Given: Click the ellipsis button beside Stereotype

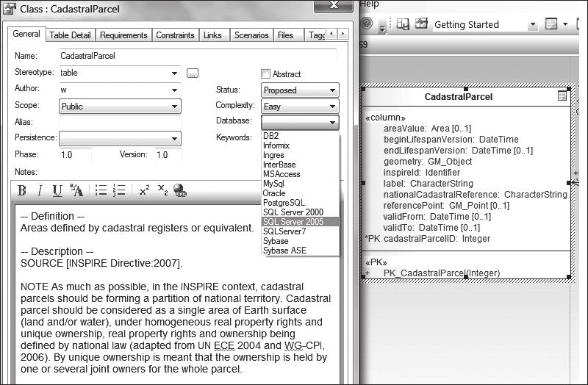Looking at the screenshot, I should [193, 73].
